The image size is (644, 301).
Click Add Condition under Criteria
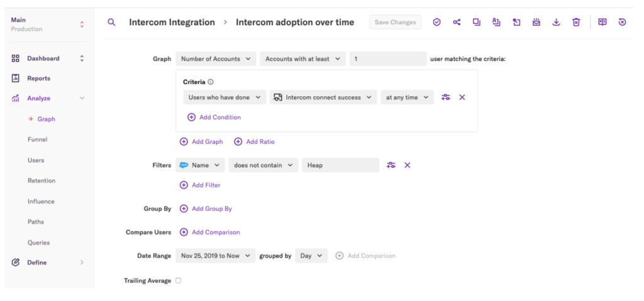[214, 117]
